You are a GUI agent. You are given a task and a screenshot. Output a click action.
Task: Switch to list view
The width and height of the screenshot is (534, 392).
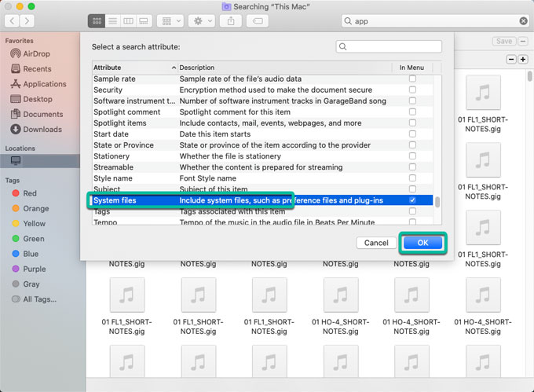[x=113, y=21]
